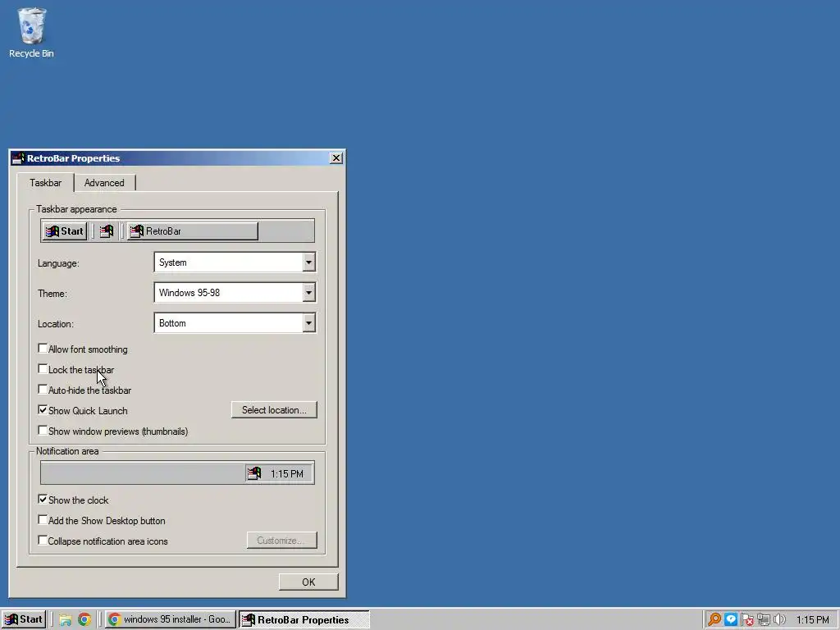Screen dimensions: 840x630
Task: Click the blue chat bubble tray icon
Action: point(731,620)
